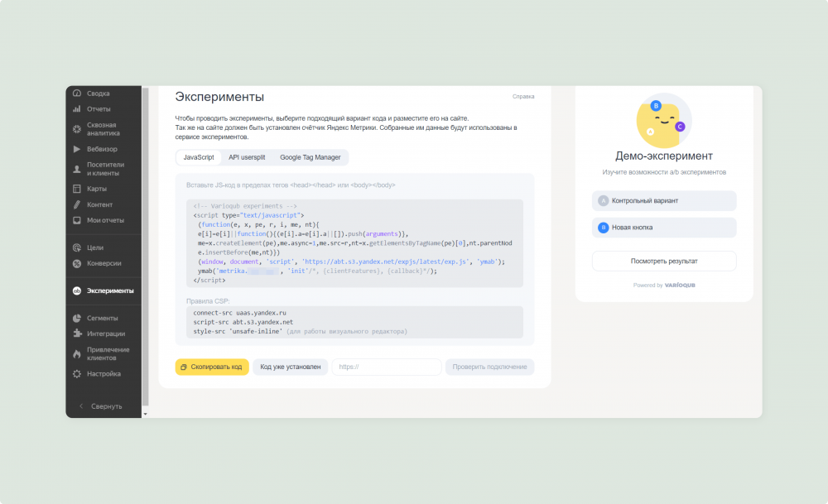Open the Привлечение клиентов flame icon
This screenshot has height=504, width=828.
[76, 353]
